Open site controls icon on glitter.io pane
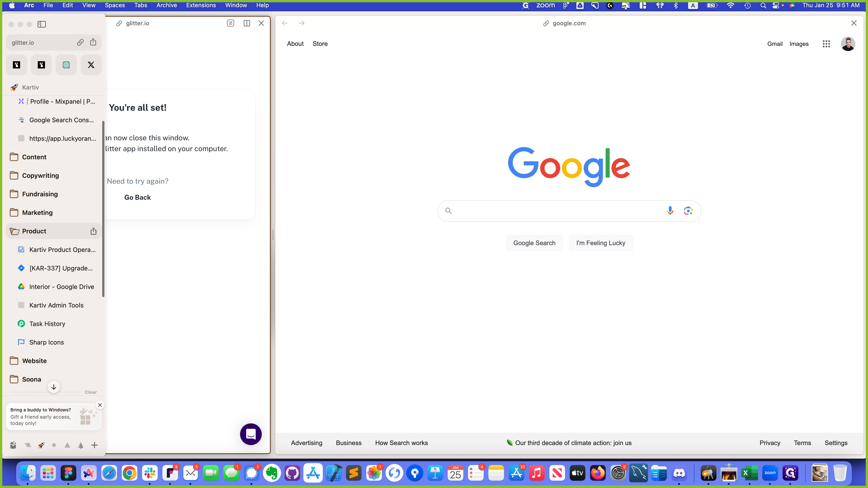 point(231,23)
